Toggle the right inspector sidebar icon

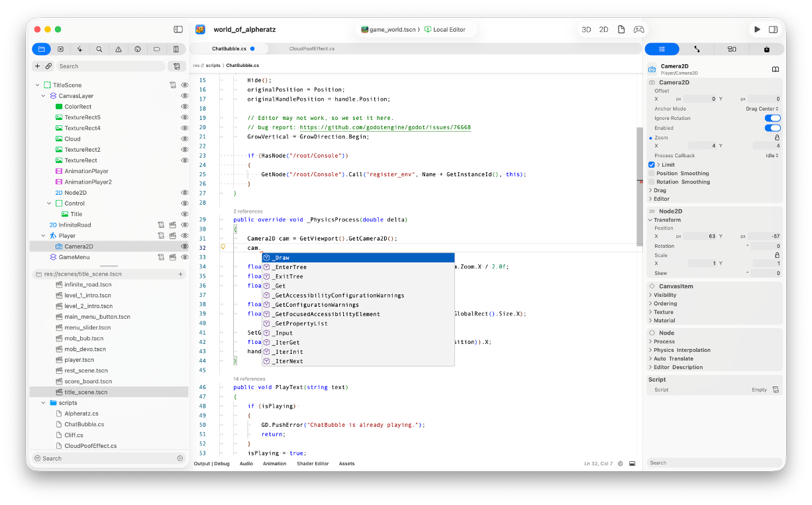[x=773, y=30]
